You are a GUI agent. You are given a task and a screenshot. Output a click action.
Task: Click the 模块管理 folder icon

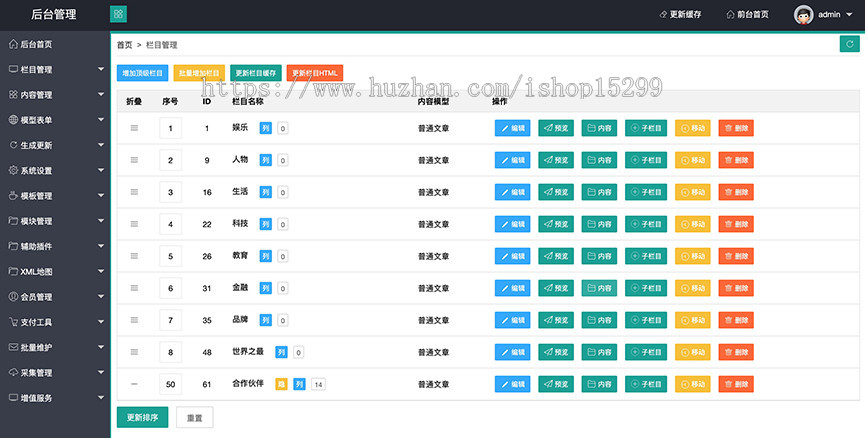coord(13,221)
